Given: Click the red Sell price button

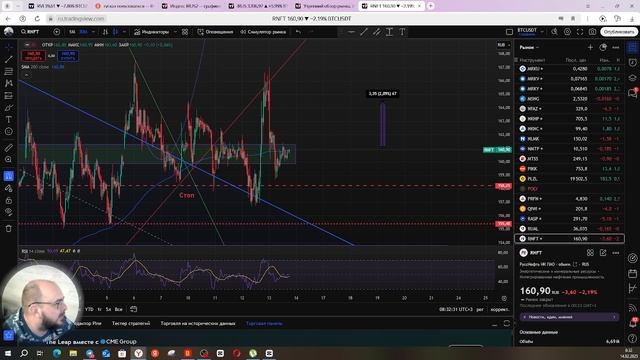Looking at the screenshot, I should (33, 56).
